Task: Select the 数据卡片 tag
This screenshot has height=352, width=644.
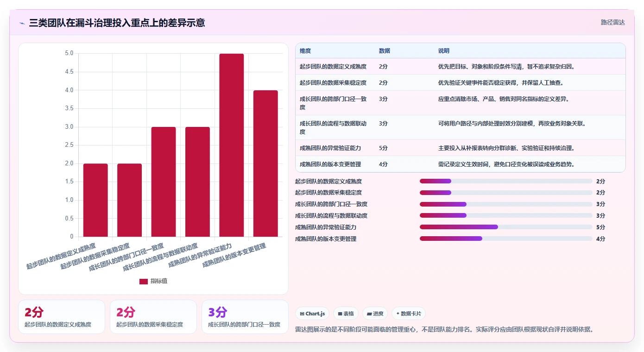Action: pyautogui.click(x=408, y=314)
